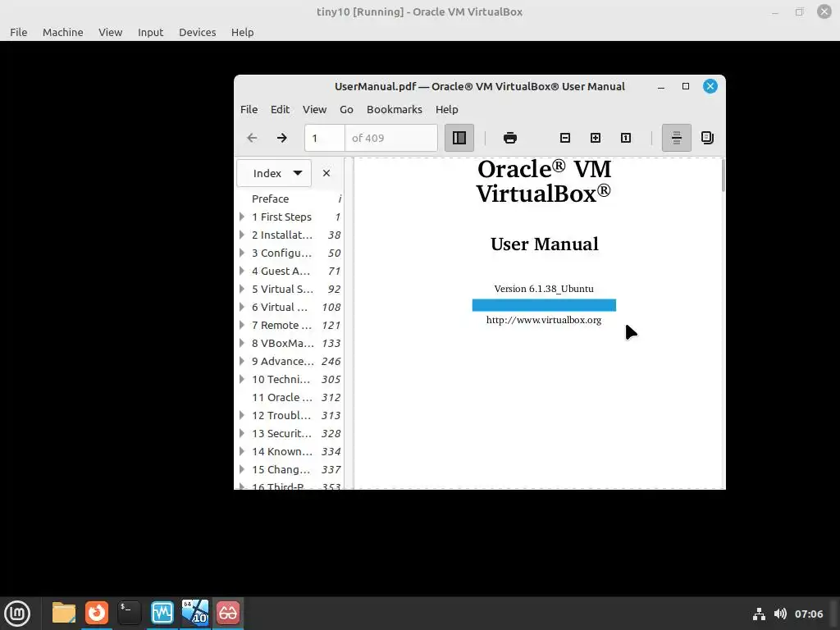The width and height of the screenshot is (840, 630).
Task: Click the 07:06 clock in the tray
Action: coord(808,614)
